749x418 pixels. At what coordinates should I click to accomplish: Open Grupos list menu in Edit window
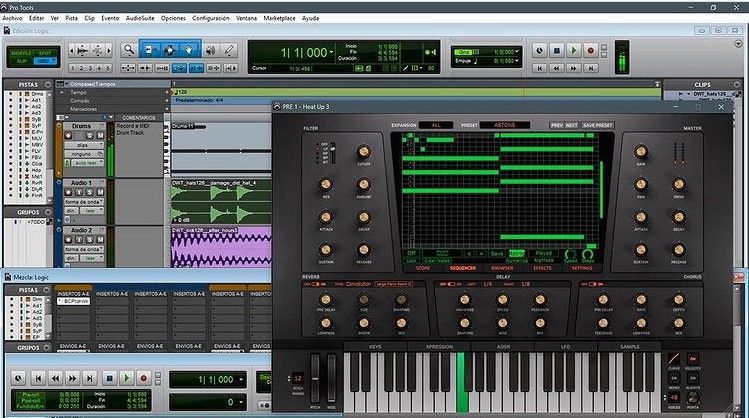point(47,212)
